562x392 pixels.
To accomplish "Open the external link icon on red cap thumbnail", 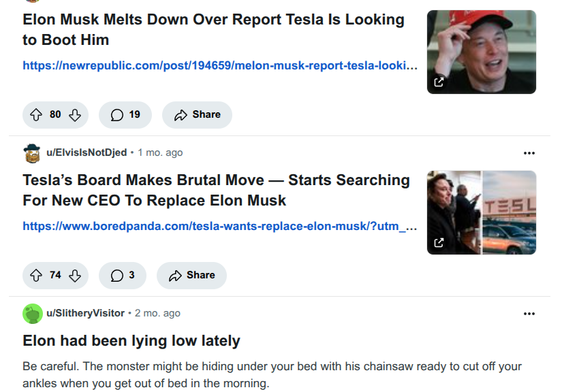I will [439, 82].
